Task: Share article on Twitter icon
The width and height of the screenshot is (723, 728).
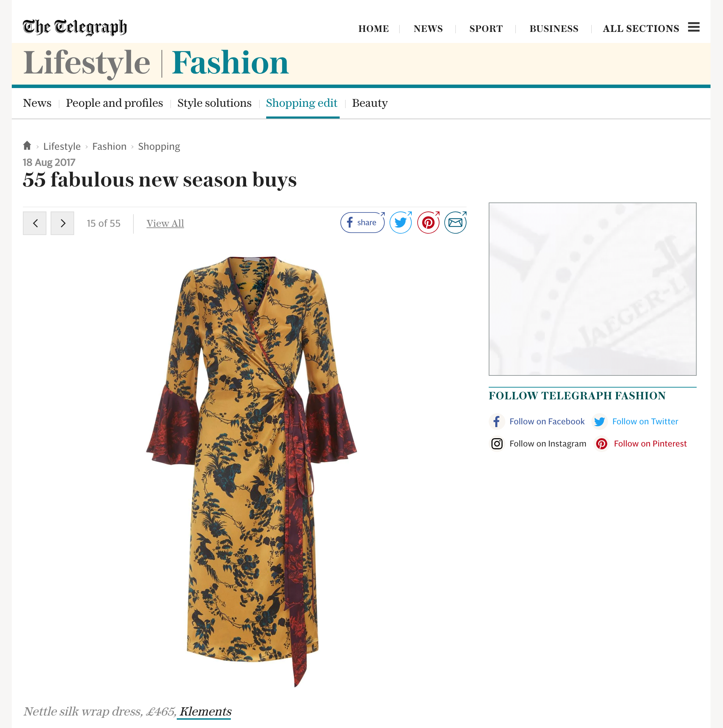Action: coord(401,223)
